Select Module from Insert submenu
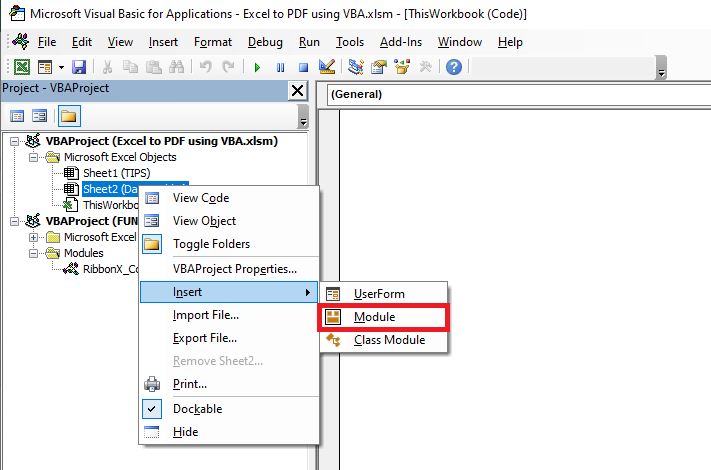Viewport: 711px width, 470px height. click(384, 317)
